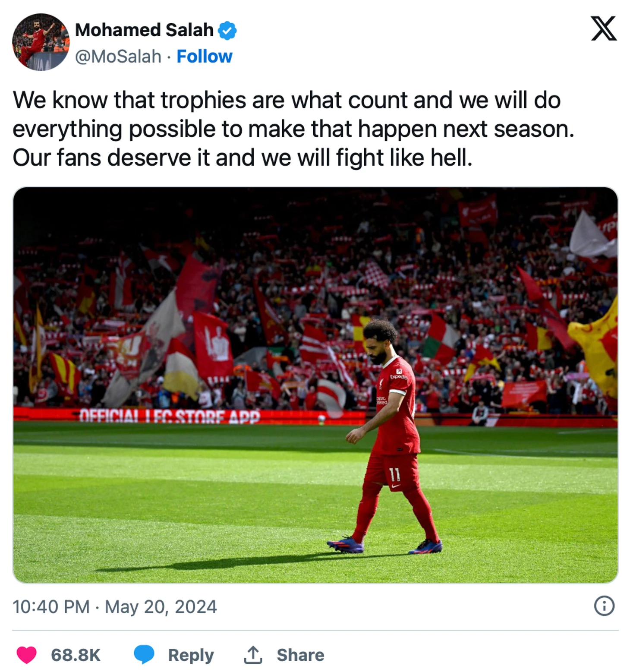This screenshot has height=672, width=630.
Task: Click the X logo icon
Action: [603, 28]
